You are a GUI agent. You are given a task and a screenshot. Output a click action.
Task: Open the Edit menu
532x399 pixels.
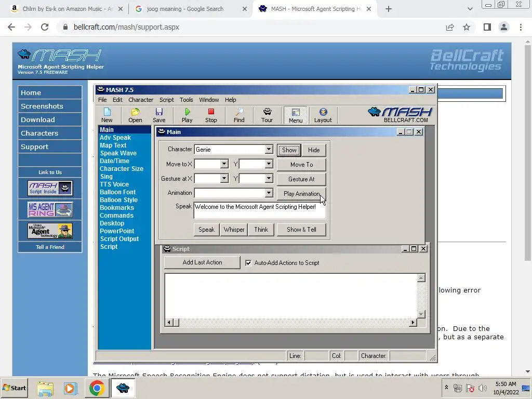click(x=117, y=100)
